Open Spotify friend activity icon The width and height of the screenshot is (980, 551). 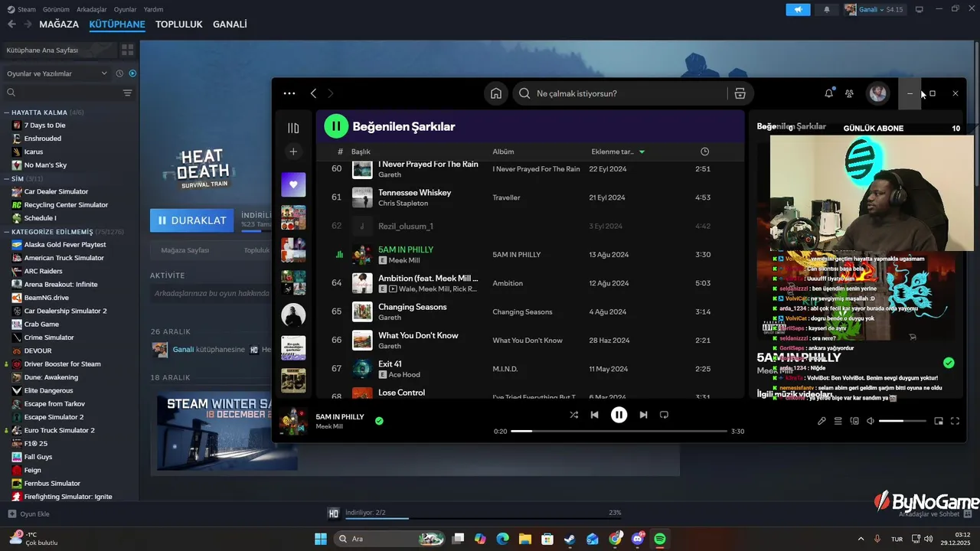tap(849, 93)
